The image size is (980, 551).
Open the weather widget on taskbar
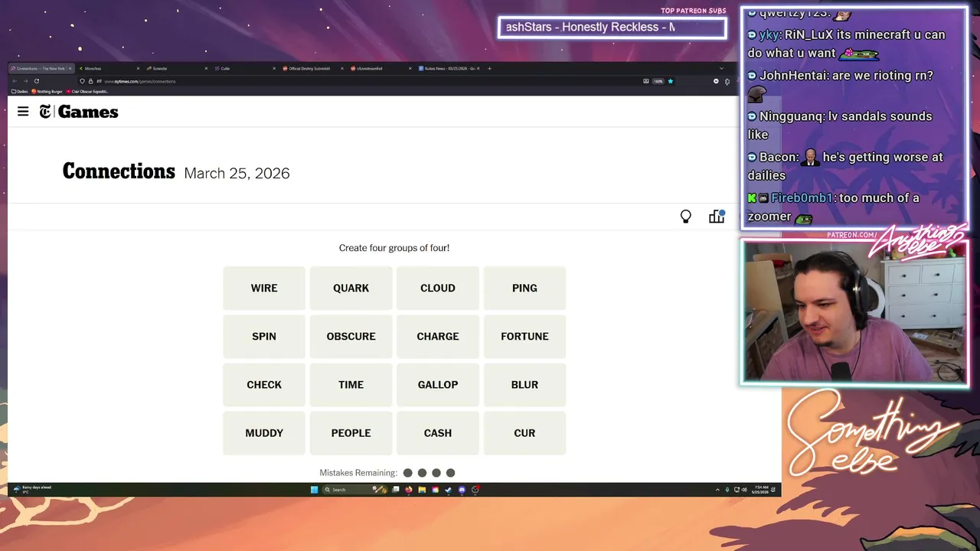32,489
